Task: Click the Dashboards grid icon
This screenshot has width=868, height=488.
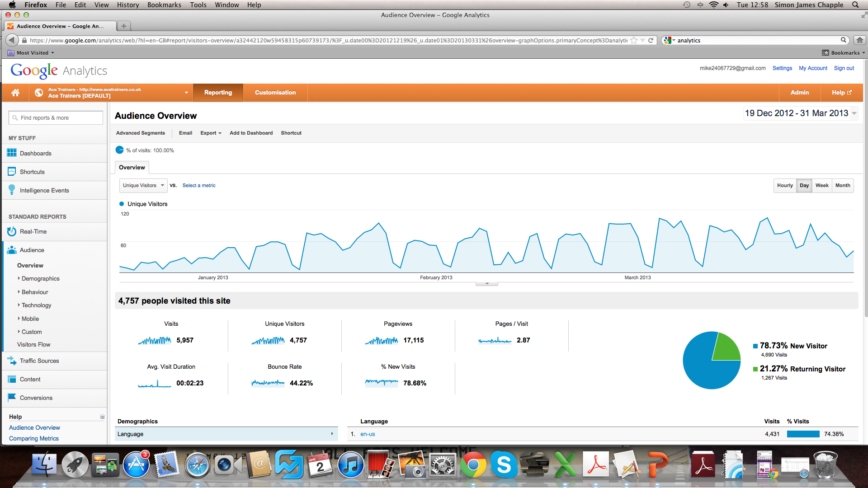Action: 12,153
